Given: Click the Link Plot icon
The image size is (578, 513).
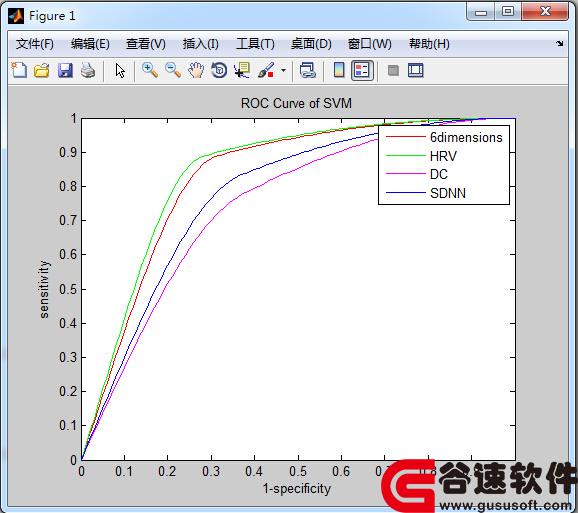Looking at the screenshot, I should point(307,70).
